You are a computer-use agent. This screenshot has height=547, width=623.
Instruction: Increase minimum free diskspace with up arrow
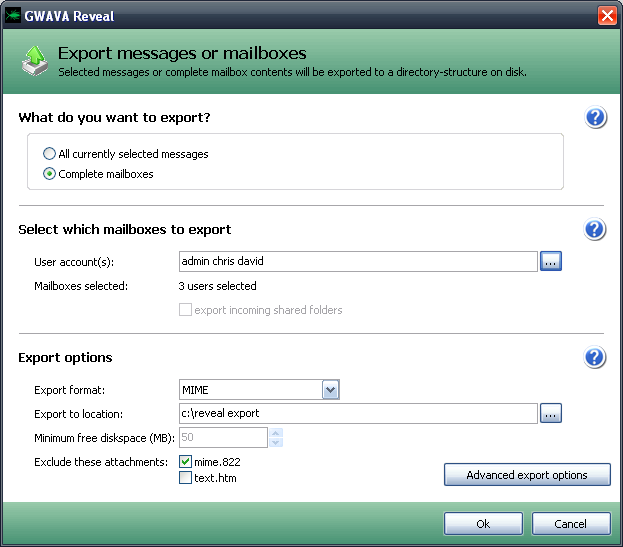276,433
